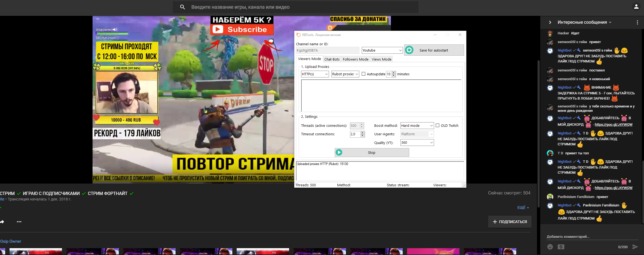
Task: Increase the Timeout connections stepper value
Action: [363, 133]
